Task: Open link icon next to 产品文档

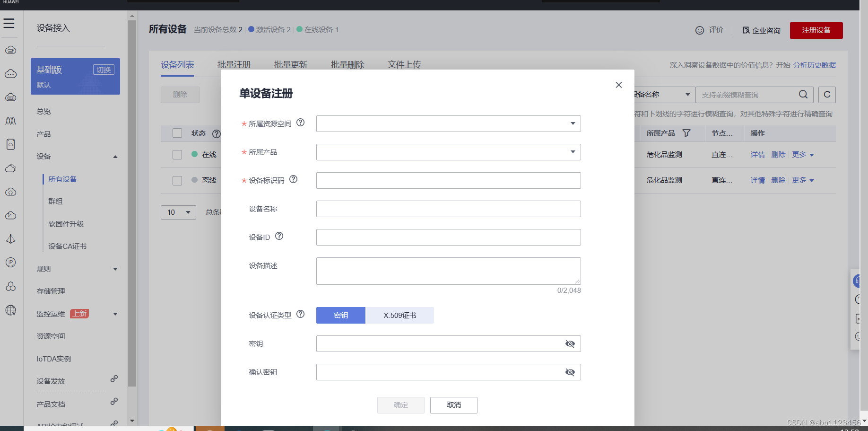Action: pyautogui.click(x=114, y=402)
